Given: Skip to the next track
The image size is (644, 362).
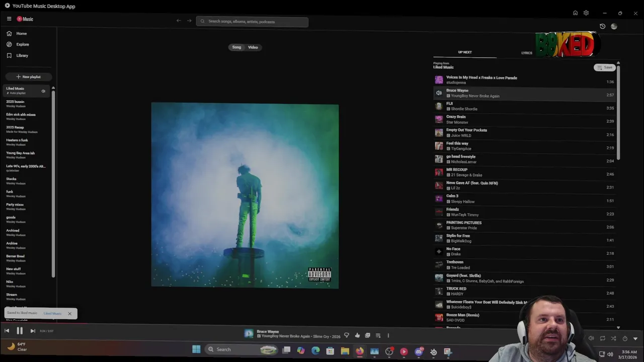Looking at the screenshot, I should point(33,331).
